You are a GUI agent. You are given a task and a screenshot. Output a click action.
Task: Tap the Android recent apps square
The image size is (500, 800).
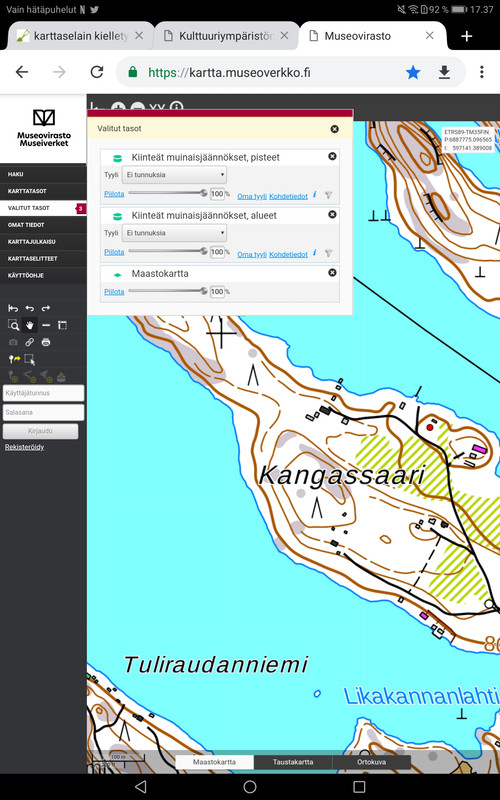(x=359, y=786)
